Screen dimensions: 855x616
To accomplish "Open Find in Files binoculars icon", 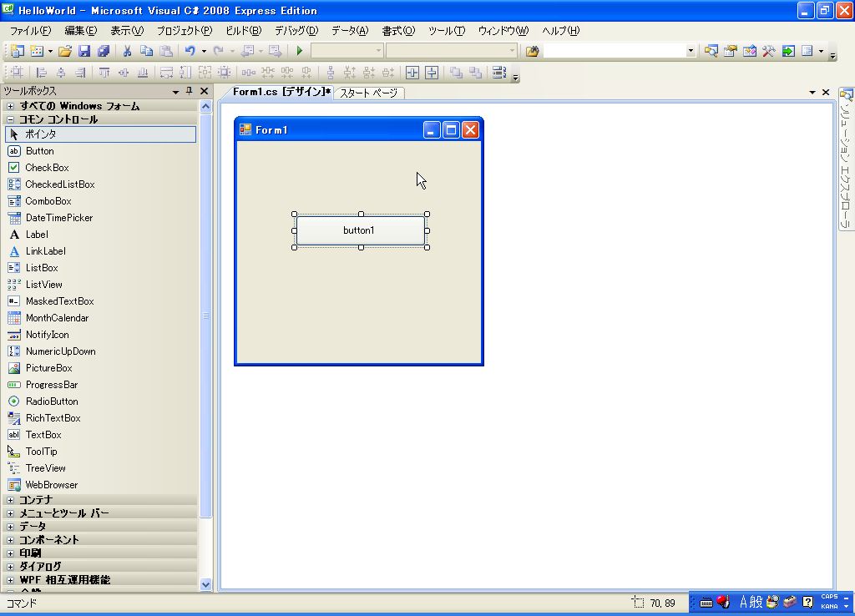I will 532,51.
